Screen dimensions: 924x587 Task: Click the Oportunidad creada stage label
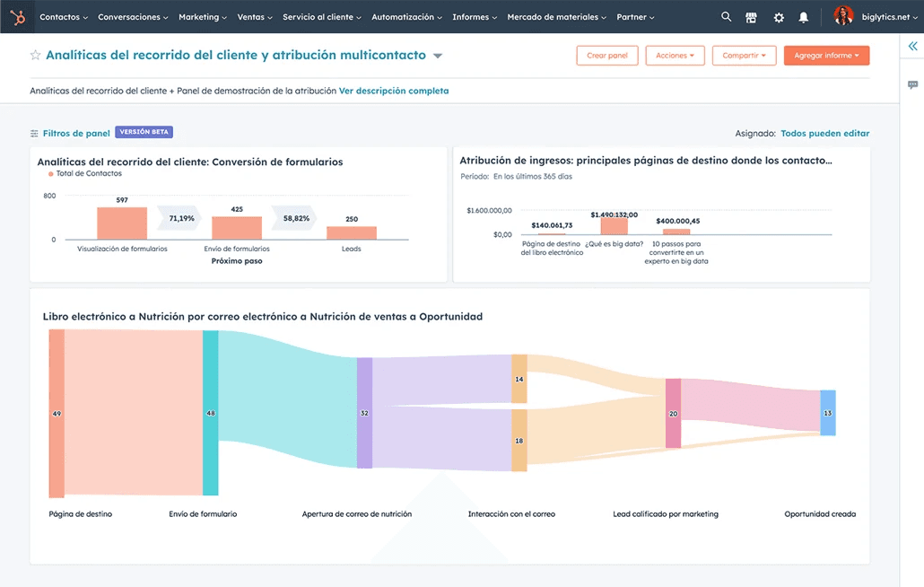820,514
